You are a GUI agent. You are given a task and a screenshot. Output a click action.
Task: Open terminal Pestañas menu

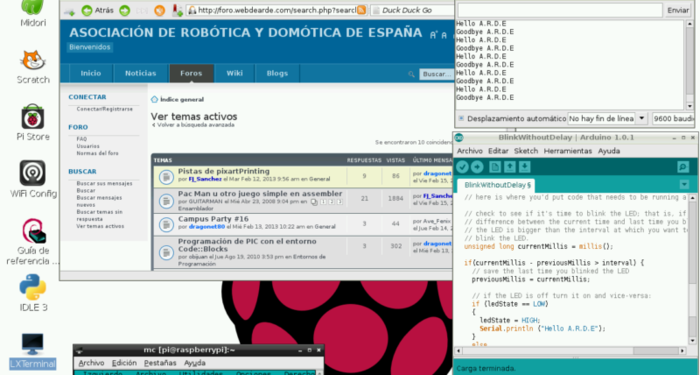[x=160, y=363]
